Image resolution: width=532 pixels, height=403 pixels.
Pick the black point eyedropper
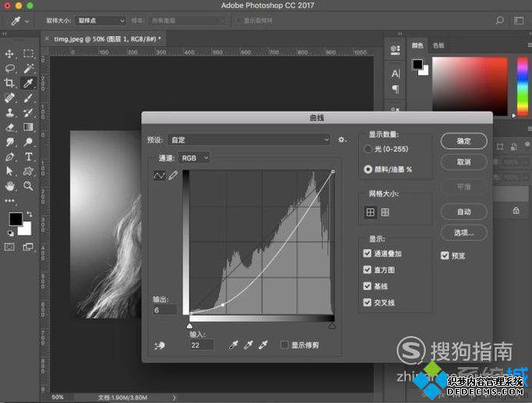[233, 345]
